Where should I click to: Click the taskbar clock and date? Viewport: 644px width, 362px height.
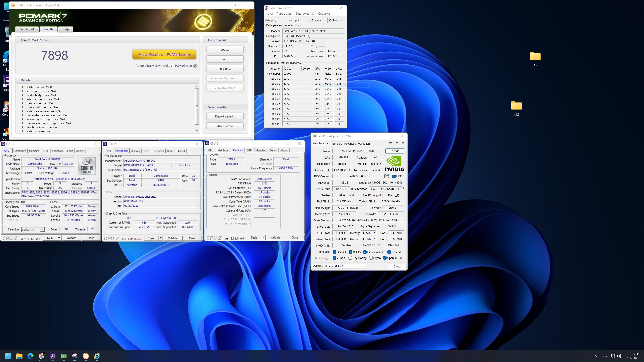pos(632,356)
